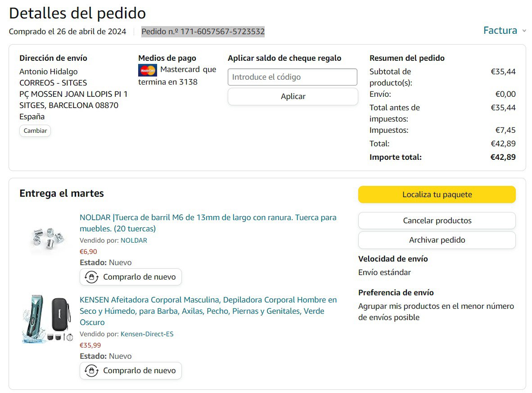Click the highlighted order number text
Viewport: 532px width, 393px height.
(x=203, y=32)
